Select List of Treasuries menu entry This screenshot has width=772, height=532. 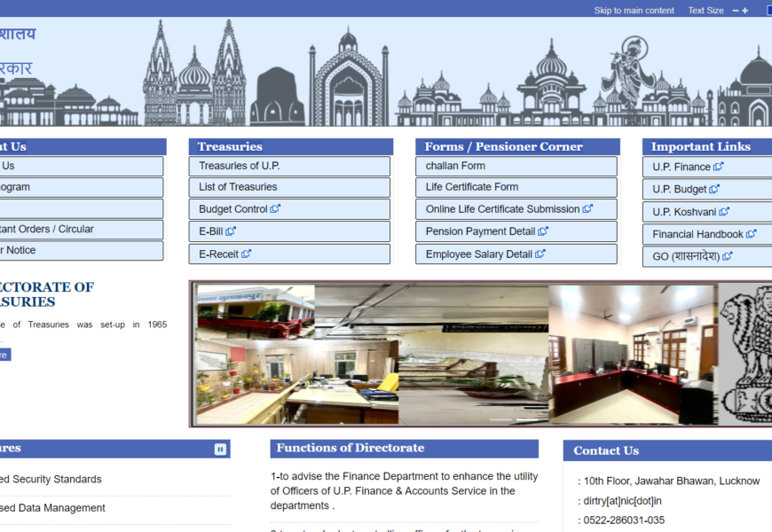tap(238, 187)
